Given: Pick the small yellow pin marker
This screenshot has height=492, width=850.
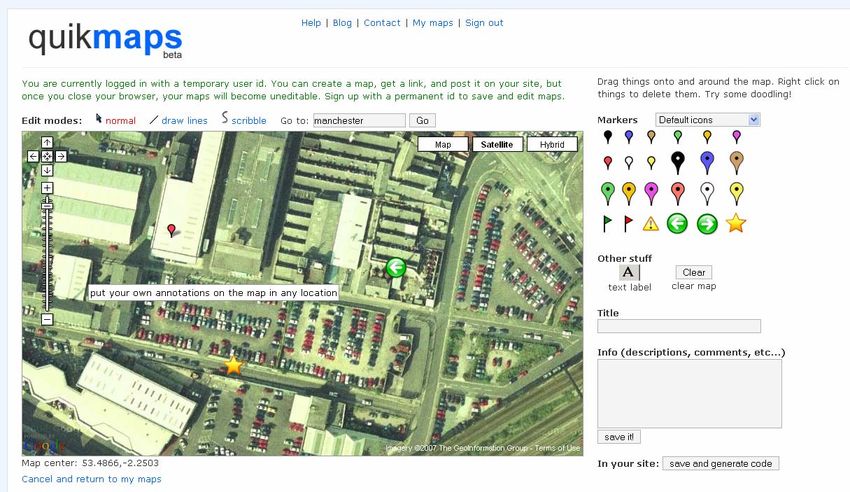Looking at the screenshot, I should tap(651, 161).
